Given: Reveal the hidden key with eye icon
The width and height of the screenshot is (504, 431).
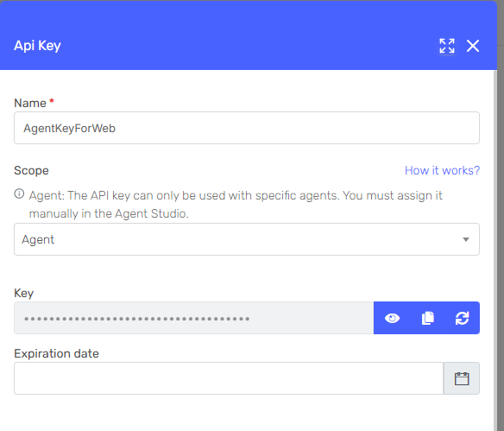Looking at the screenshot, I should click(392, 318).
